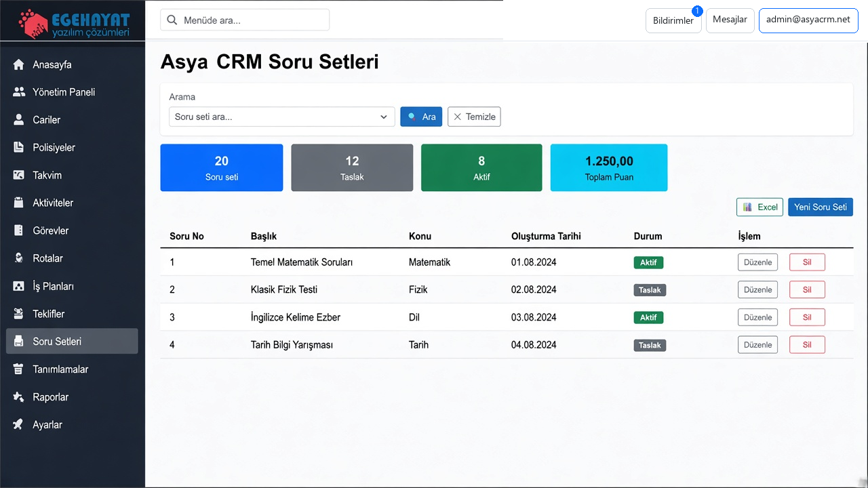Click the Yönetim Paneli people icon
This screenshot has width=868, height=488.
(19, 92)
